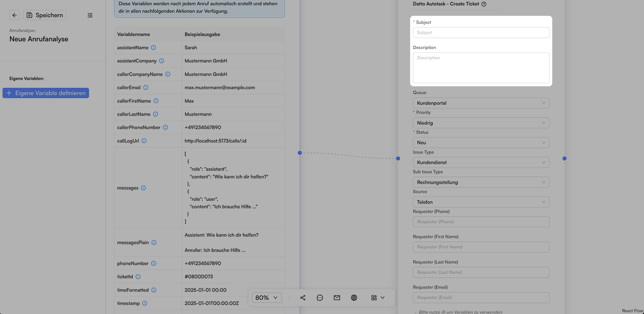Click the http://localhost:5173/calls/:id value
644x314 pixels.
[216, 141]
